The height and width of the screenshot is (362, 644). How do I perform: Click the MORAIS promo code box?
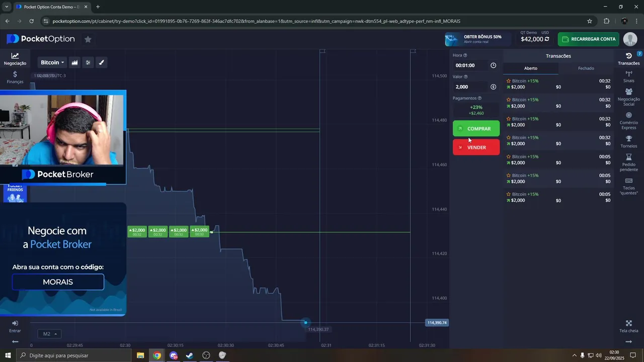(58, 282)
